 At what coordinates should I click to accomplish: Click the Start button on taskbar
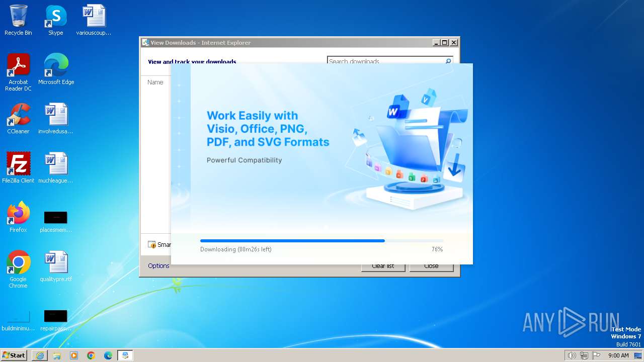pyautogui.click(x=14, y=355)
